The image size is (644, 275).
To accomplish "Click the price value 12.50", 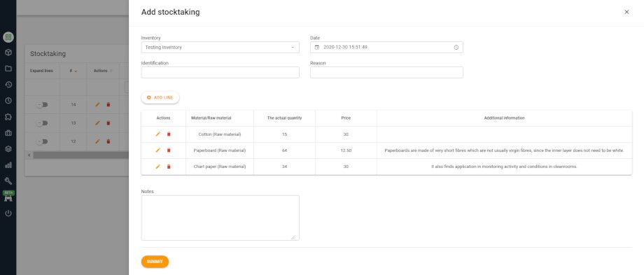I will click(x=346, y=150).
